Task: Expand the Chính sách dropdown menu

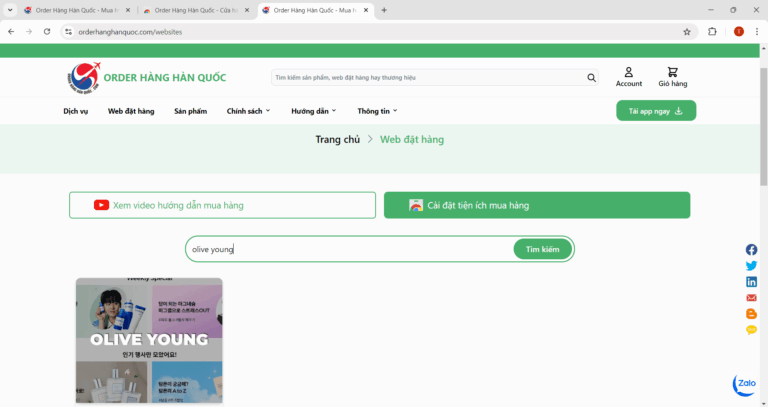Action: [248, 111]
